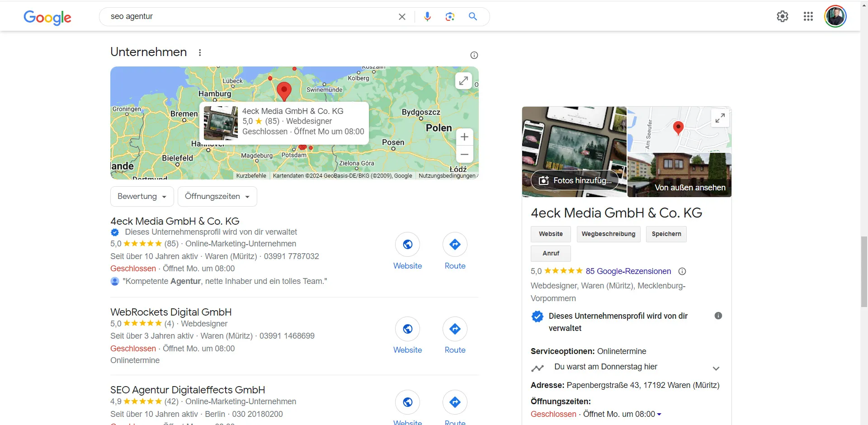
Task: Click the address Papenbergstraße 43
Action: point(643,385)
